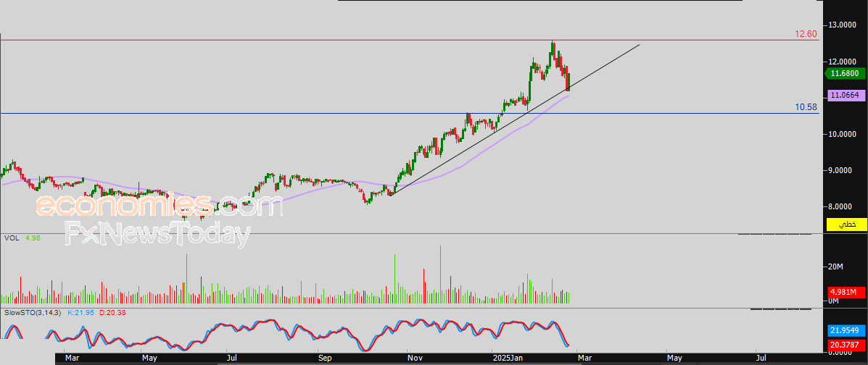Click the blue 10.58 support level label
Image resolution: width=868 pixels, height=365 pixels.
pyautogui.click(x=806, y=107)
